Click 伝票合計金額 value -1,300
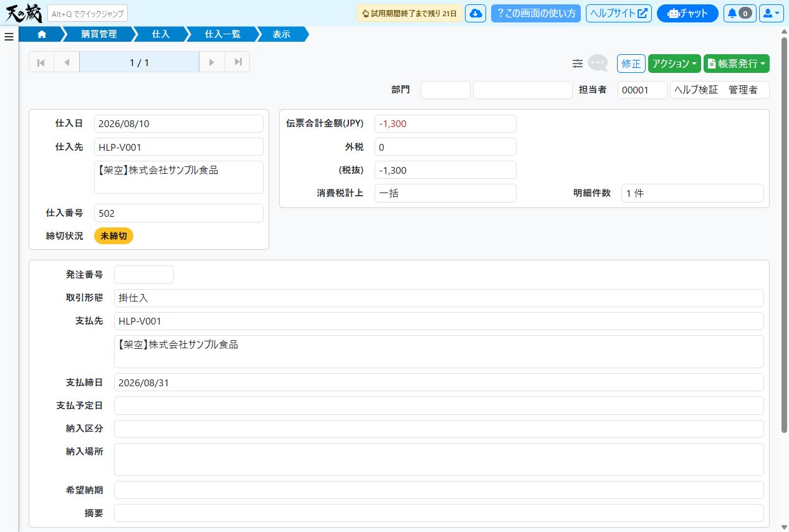This screenshot has height=532, width=789. click(446, 123)
